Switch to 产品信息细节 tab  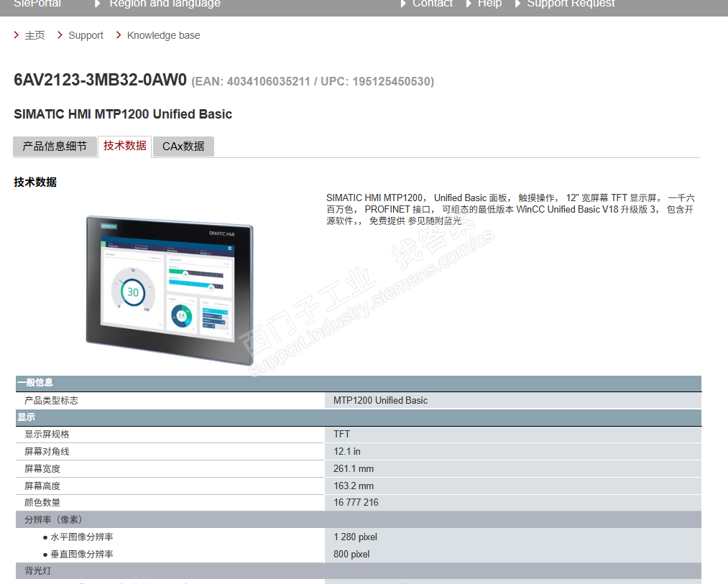(x=55, y=147)
